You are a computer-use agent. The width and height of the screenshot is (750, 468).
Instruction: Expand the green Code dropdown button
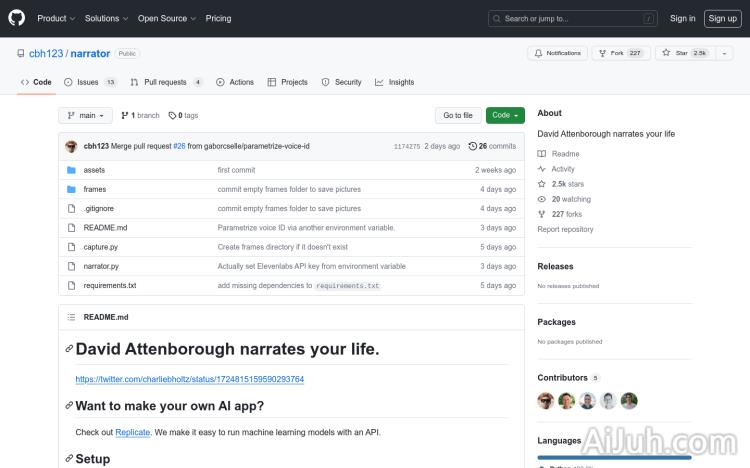click(505, 115)
